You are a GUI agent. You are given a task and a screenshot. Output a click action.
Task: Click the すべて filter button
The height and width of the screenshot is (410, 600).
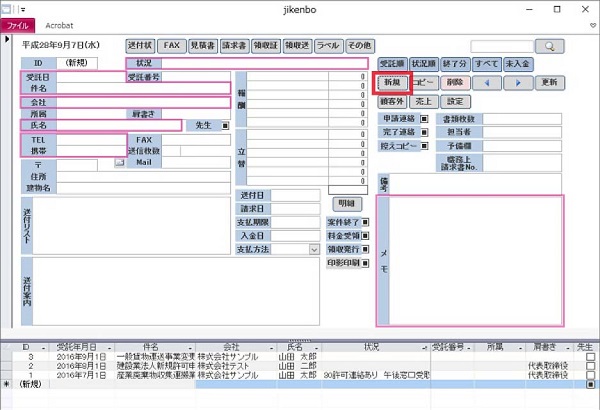[x=487, y=64]
